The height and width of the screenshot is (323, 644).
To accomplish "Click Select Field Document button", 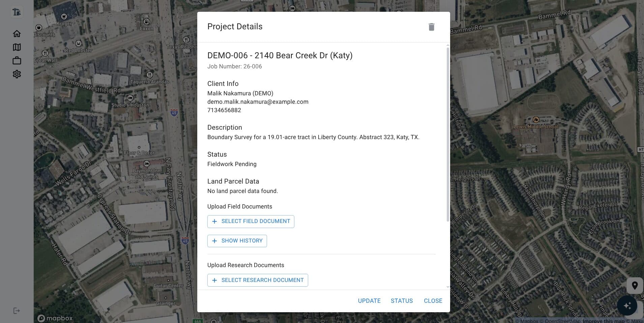I will click(251, 221).
